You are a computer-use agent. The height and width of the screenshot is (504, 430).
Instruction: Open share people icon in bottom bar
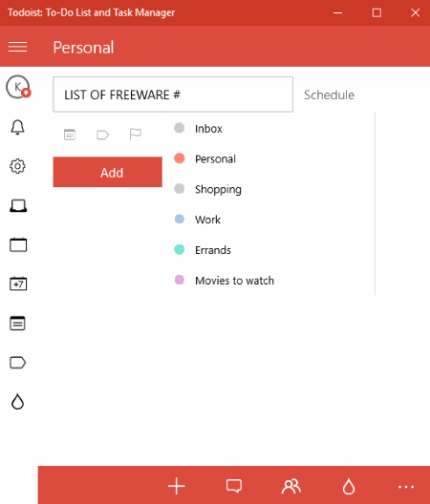click(x=291, y=486)
